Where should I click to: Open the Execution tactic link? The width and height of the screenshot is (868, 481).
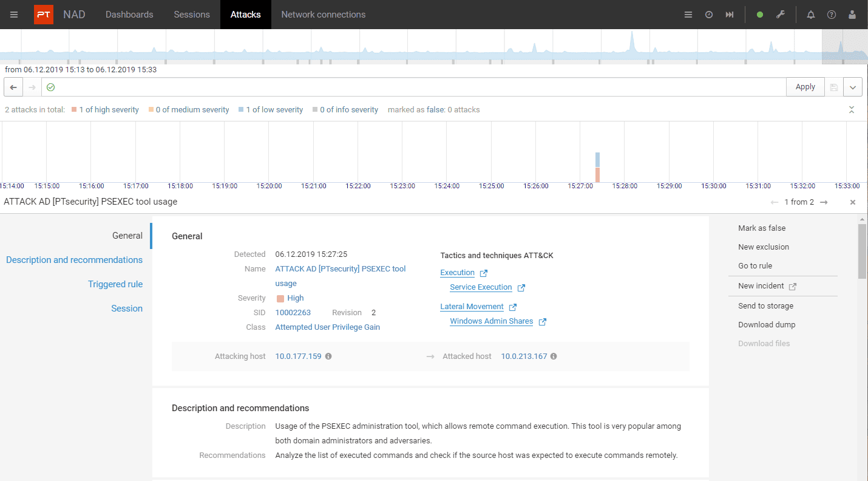pos(457,273)
